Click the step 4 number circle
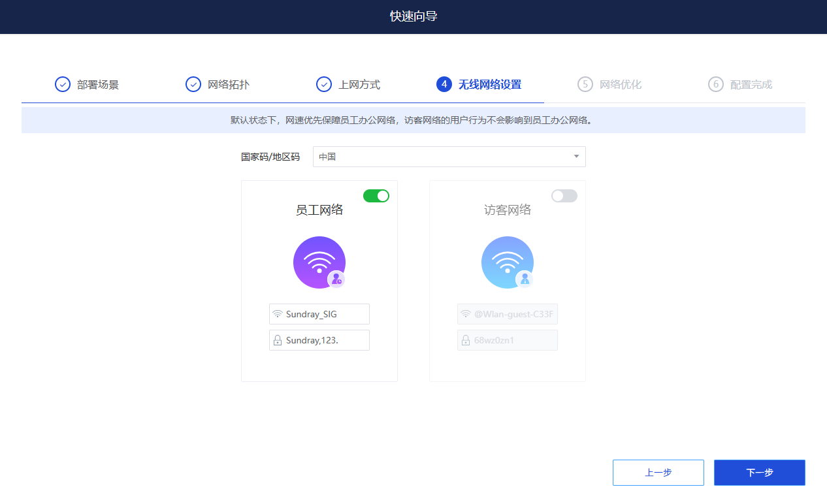Screen dimensions: 827x504 coord(444,84)
